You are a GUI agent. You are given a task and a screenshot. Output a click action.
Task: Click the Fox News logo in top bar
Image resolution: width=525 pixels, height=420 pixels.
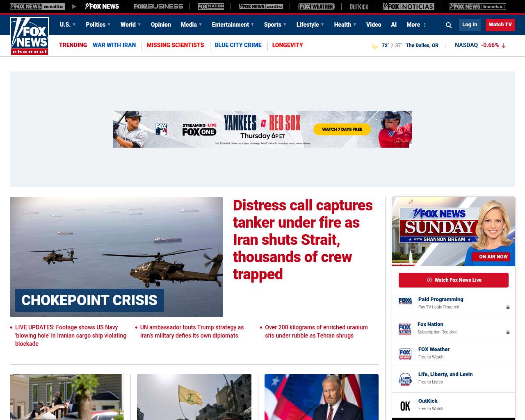(102, 7)
